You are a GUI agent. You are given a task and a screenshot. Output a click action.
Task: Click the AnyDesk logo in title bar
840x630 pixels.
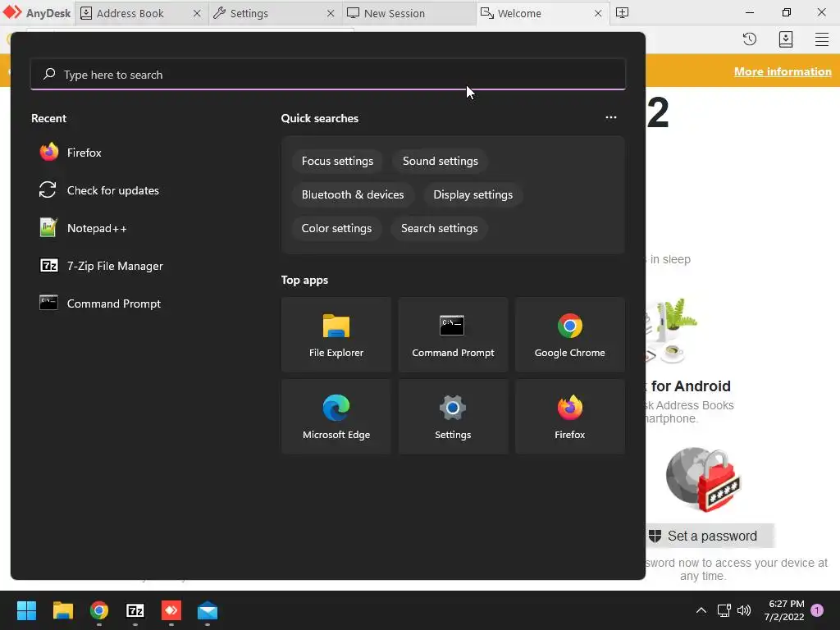click(x=37, y=13)
